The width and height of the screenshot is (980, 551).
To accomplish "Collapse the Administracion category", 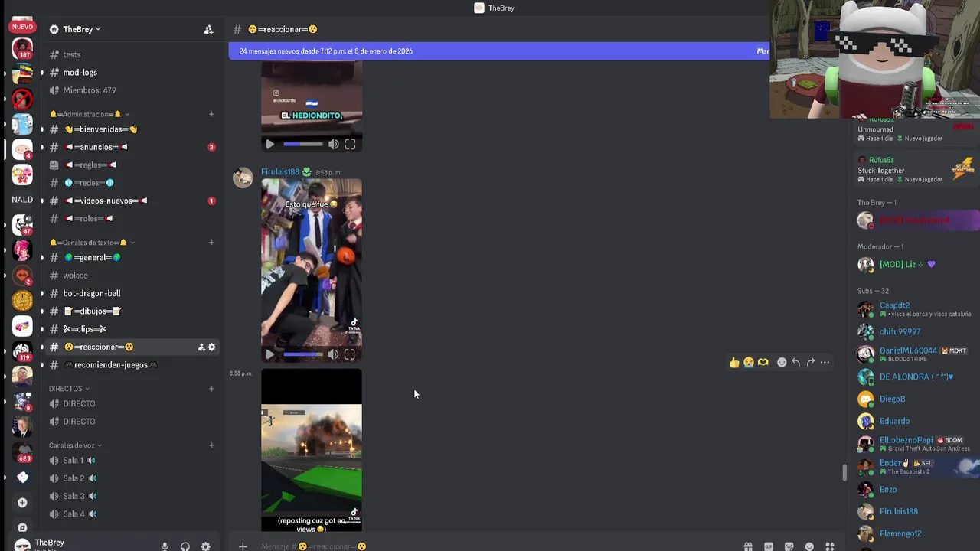I will coord(90,114).
